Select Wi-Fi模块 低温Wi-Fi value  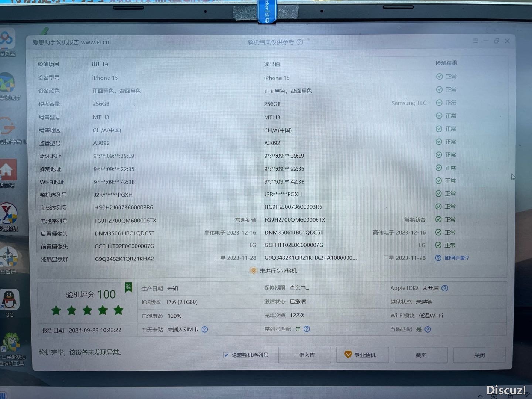[431, 316]
